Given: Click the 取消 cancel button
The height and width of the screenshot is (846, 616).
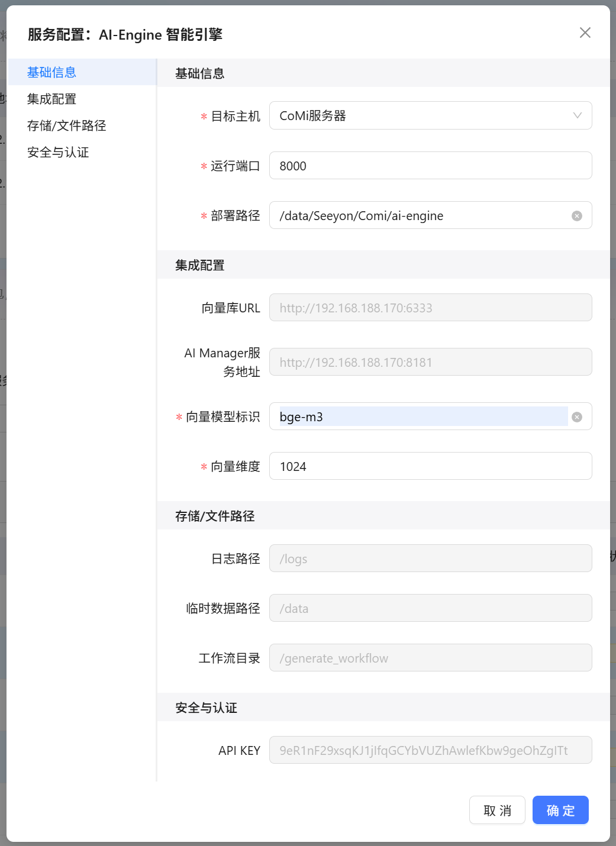Looking at the screenshot, I should pyautogui.click(x=497, y=810).
